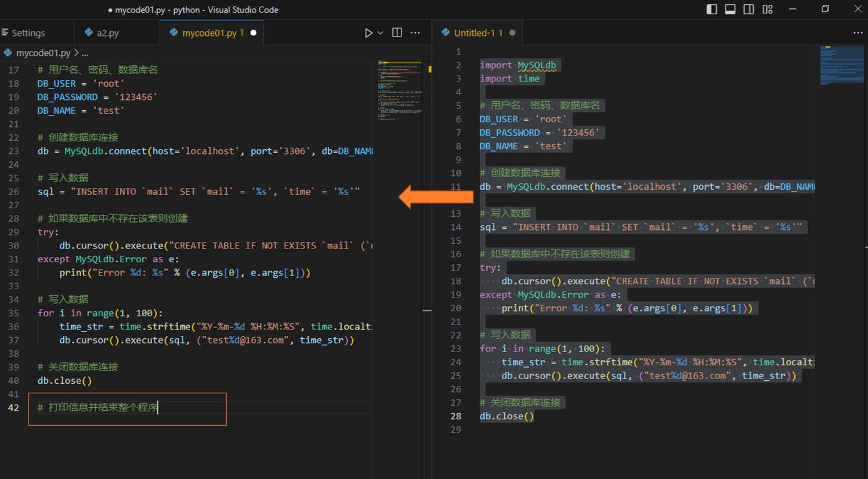Image resolution: width=868 pixels, height=479 pixels.
Task: Expand the breadcrumb ellipsis after mycode01.py
Action: (85, 53)
